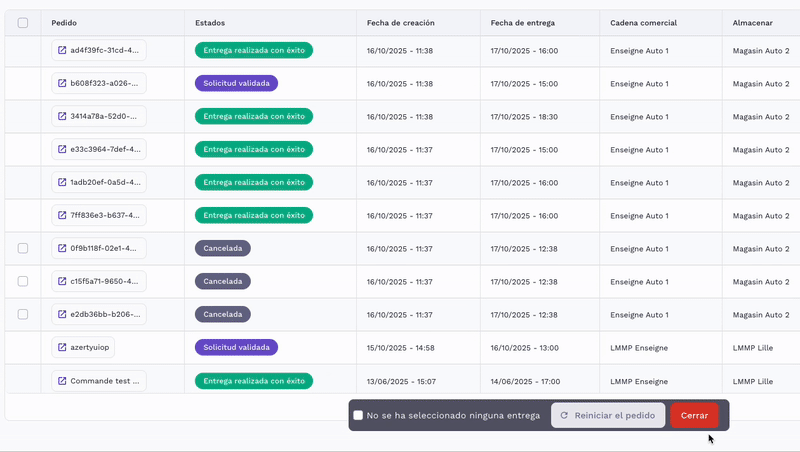Open external link icon for order 1adb20ef-0a5d
The width and height of the screenshot is (800, 452).
[62, 182]
